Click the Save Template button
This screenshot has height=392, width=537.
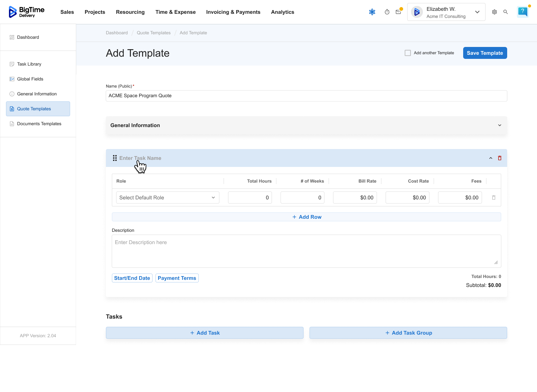(485, 53)
